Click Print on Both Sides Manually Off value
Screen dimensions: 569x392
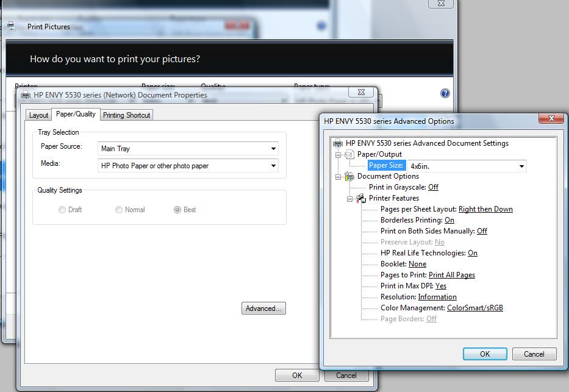click(482, 231)
